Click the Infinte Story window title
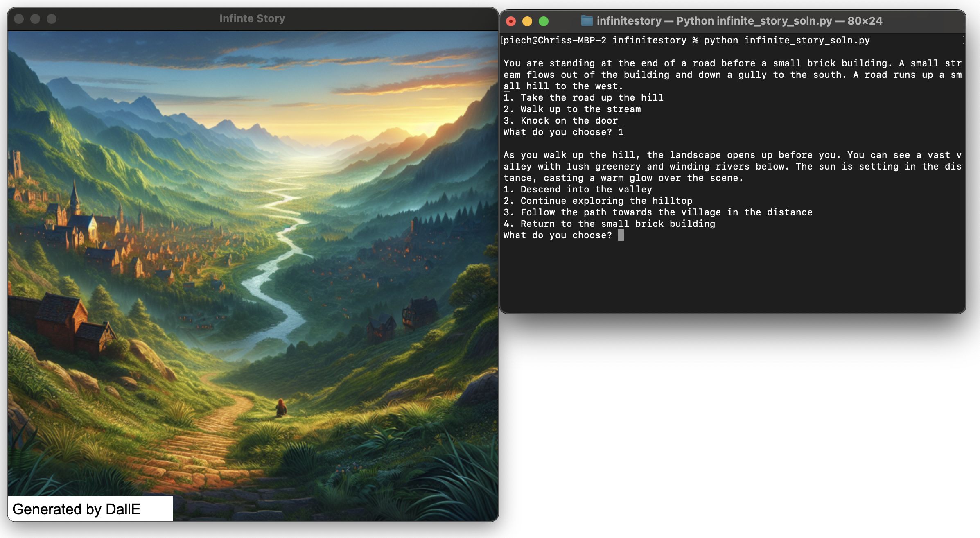Screen dimensions: 980x538 pos(252,19)
